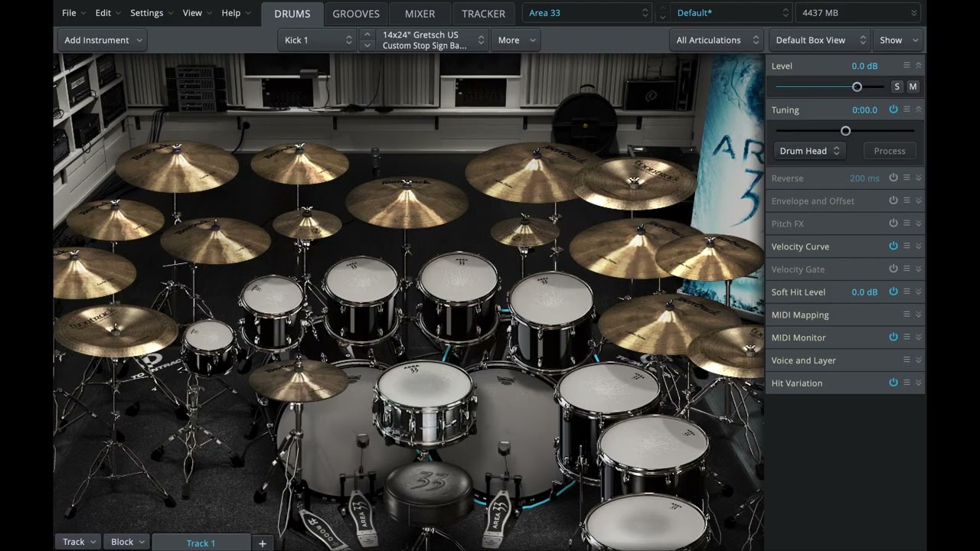Expand the MIDI Mapping section
This screenshot has width=980, height=551.
pyautogui.click(x=918, y=315)
